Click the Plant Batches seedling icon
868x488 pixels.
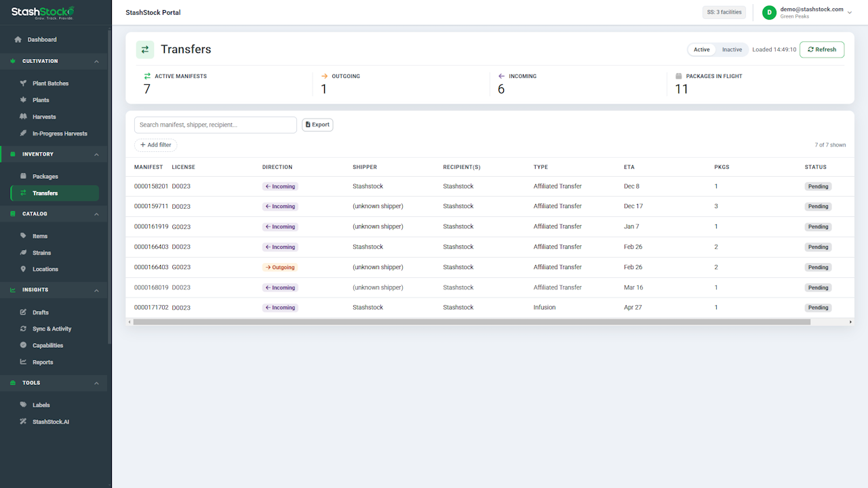tap(24, 83)
